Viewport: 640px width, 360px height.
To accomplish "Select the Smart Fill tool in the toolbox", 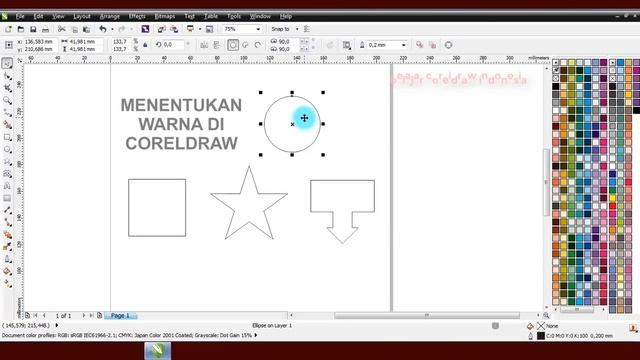I will tap(7, 125).
